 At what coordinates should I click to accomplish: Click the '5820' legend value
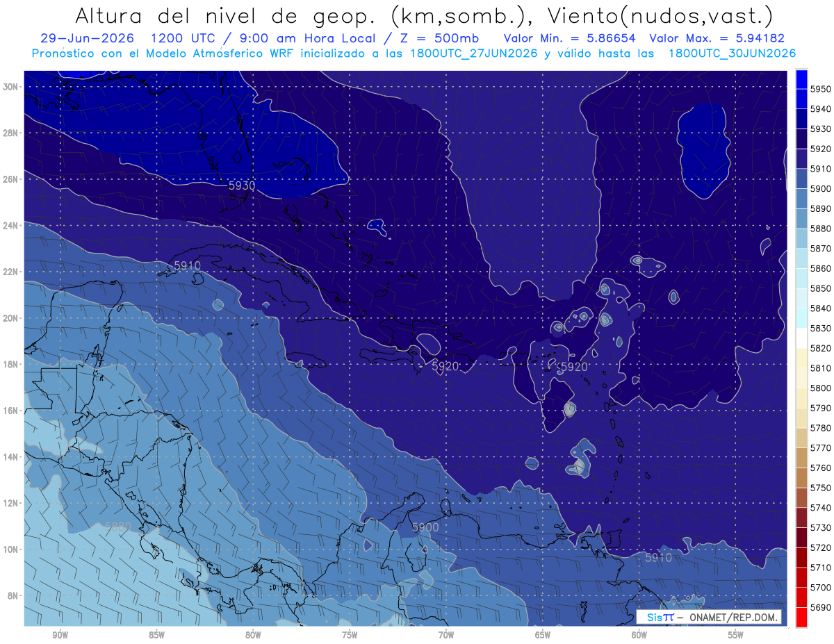pos(821,349)
